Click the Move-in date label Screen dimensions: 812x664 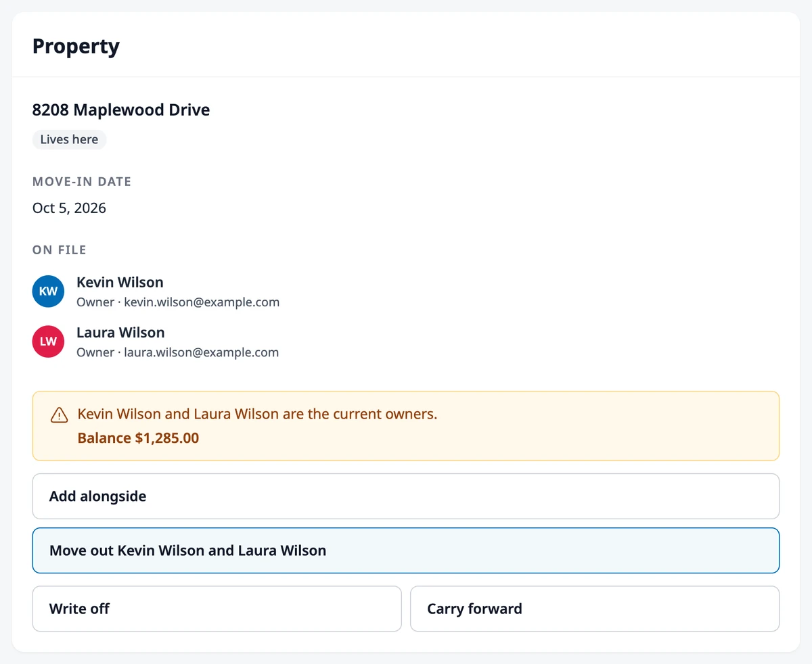[82, 181]
